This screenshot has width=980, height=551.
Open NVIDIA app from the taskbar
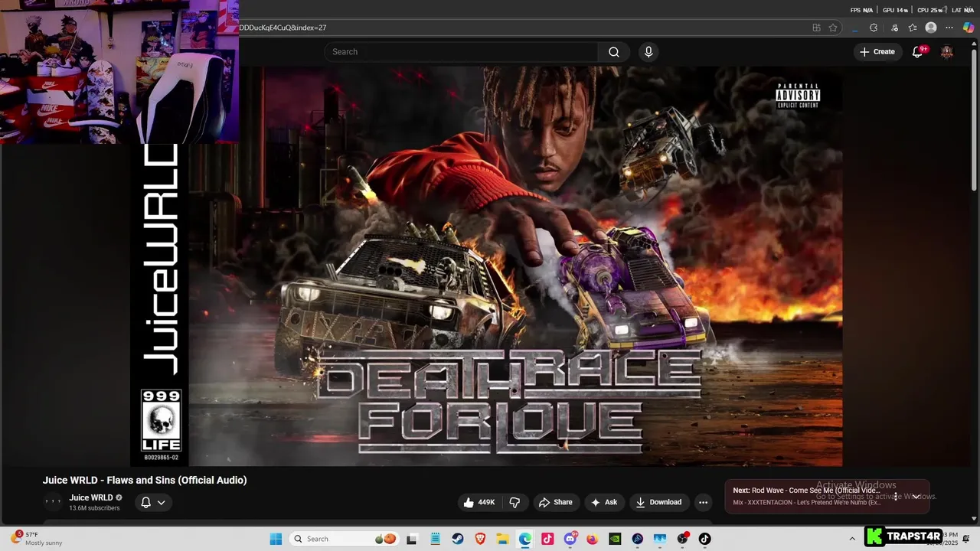[x=615, y=539]
